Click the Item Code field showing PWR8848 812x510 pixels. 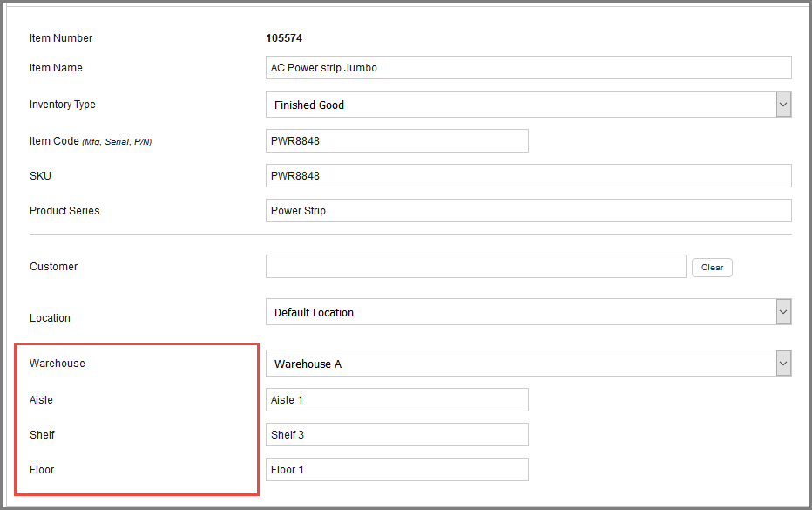396,141
